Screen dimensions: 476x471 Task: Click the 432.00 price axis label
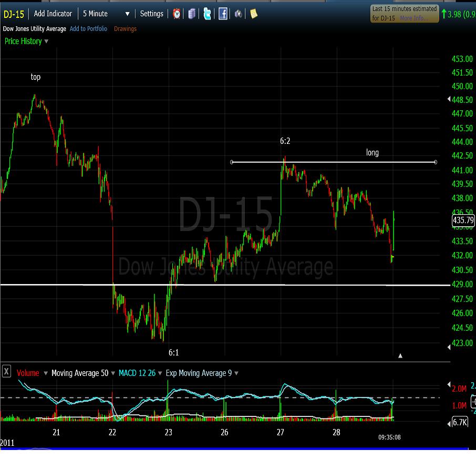pyautogui.click(x=462, y=255)
